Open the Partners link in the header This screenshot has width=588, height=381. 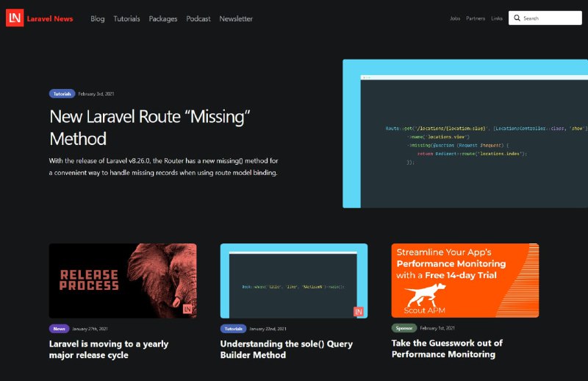point(476,18)
